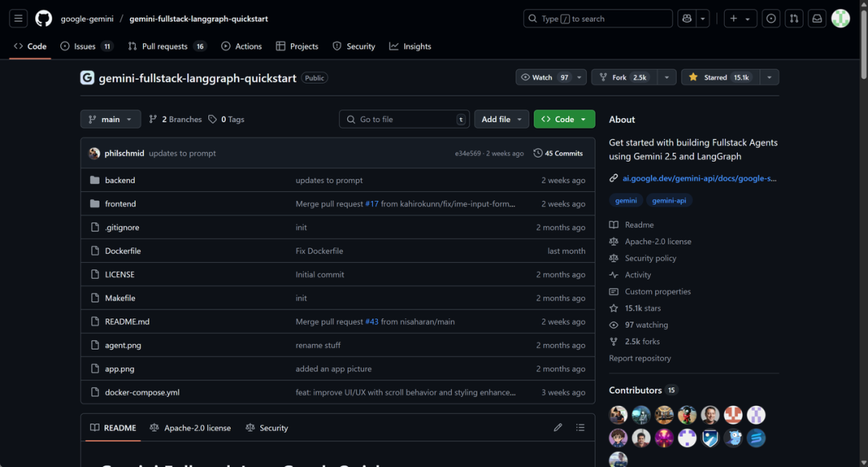Select the Code tab
The height and width of the screenshot is (467, 868).
tap(31, 47)
